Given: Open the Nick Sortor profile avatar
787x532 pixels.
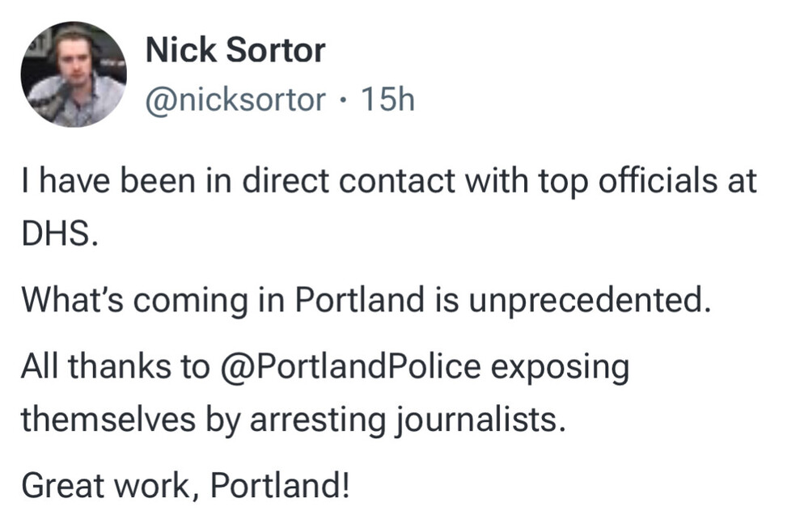Looking at the screenshot, I should coord(74,74).
